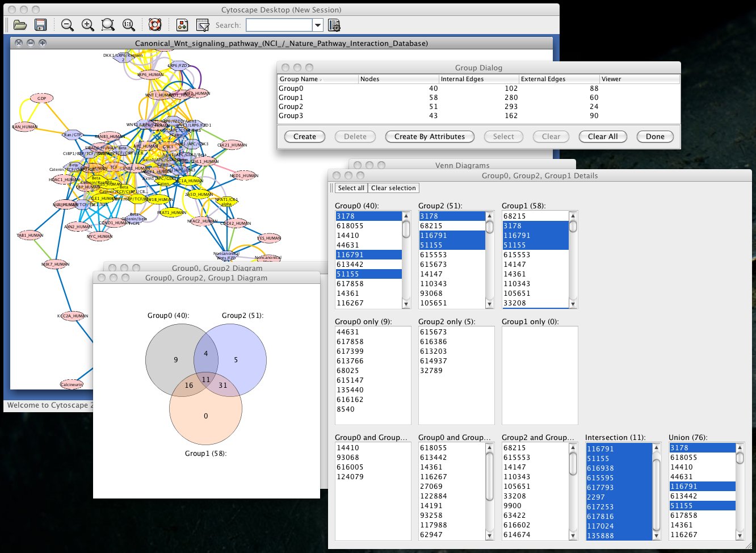
Task: Open the VizMapper icon in toolbar
Action: [x=182, y=25]
